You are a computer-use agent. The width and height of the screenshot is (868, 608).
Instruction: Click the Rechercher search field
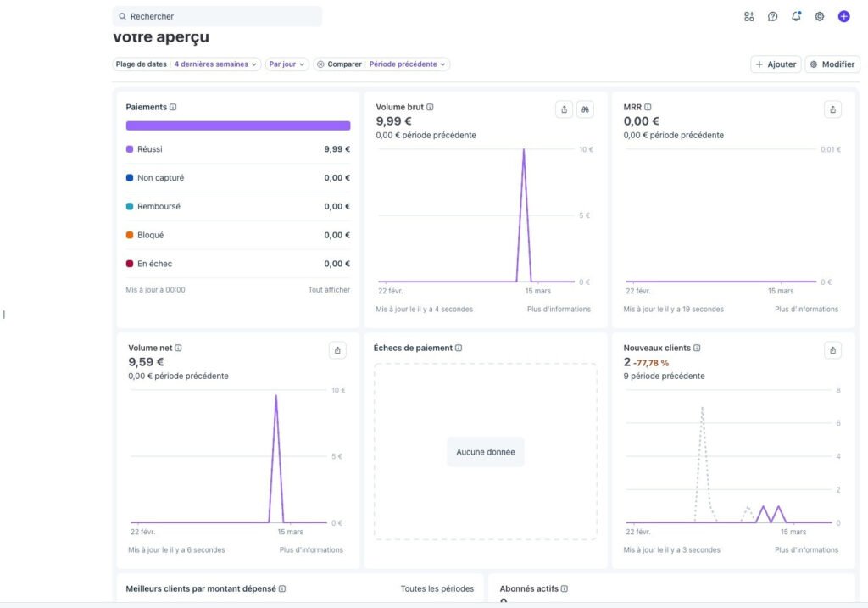(x=217, y=16)
